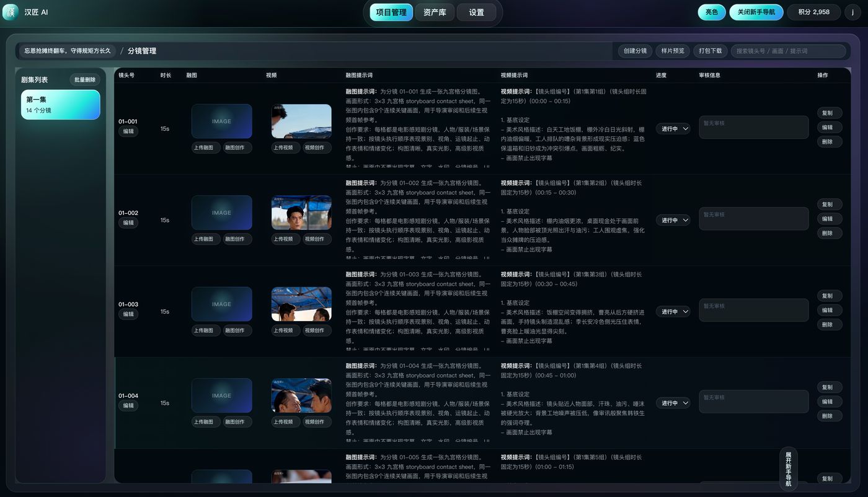Click 删除 for shot 01-002 row
Viewport: 868px width, 497px height.
click(830, 233)
